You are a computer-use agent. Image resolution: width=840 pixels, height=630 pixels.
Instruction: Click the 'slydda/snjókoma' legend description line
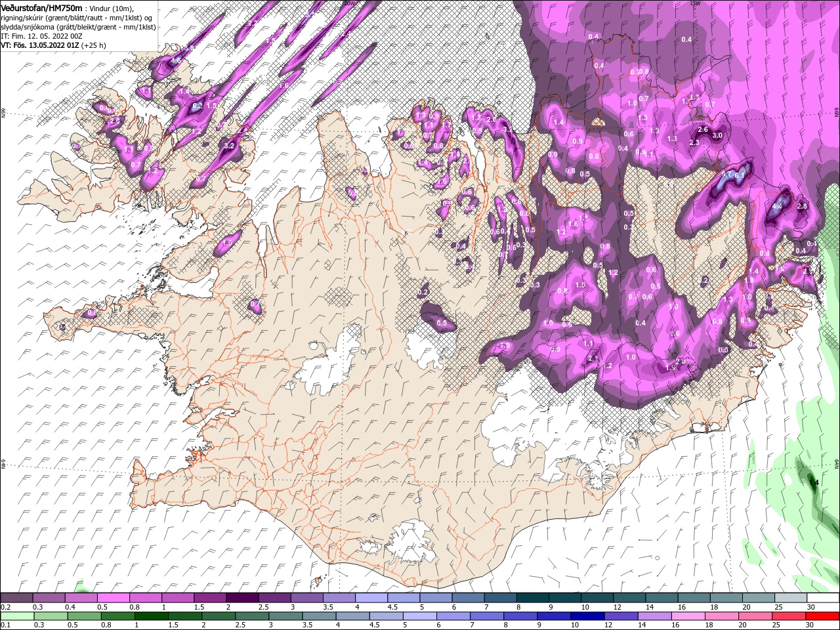[x=77, y=27]
